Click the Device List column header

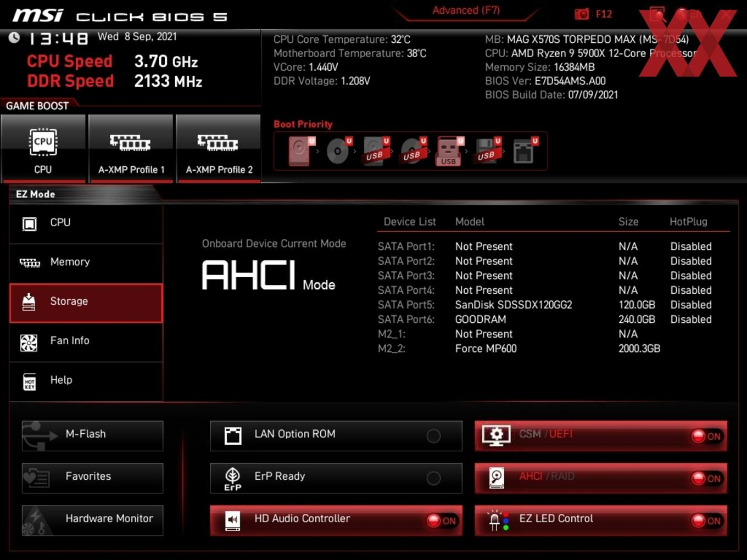(410, 222)
